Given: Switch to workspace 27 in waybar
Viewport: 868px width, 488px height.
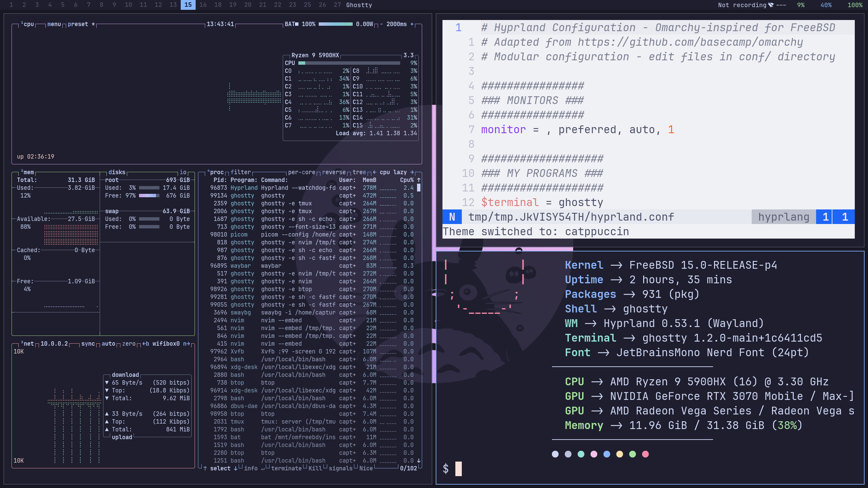Looking at the screenshot, I should click(x=337, y=5).
